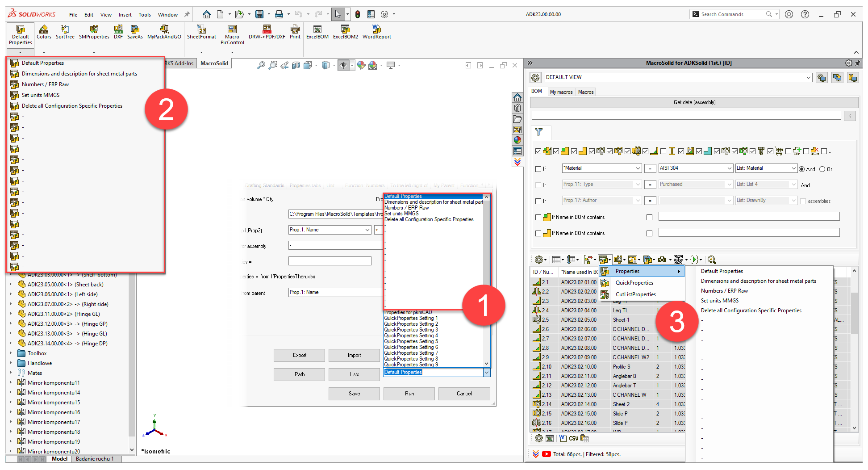The width and height of the screenshot is (868, 470).
Task: Open Prop.1: Name dropdown next to ,Prop2)
Action: point(367,230)
